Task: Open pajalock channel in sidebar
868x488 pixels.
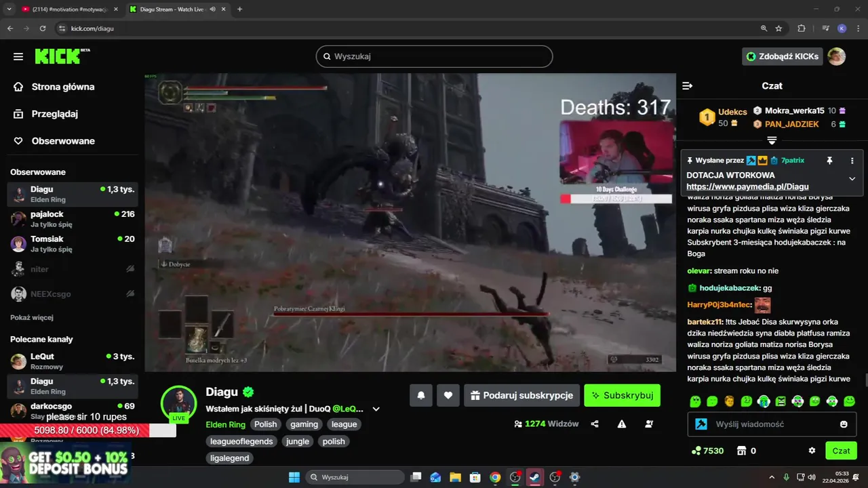Action: tap(73, 219)
